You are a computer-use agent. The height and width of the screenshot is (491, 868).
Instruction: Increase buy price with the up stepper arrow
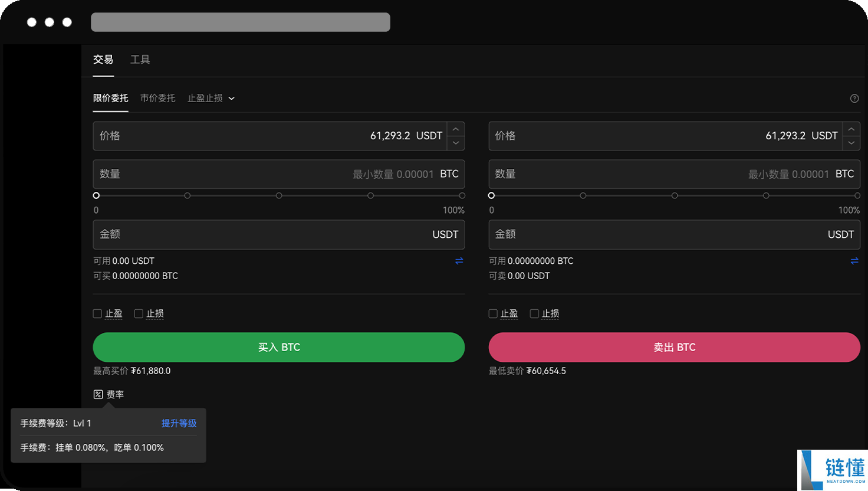456,129
